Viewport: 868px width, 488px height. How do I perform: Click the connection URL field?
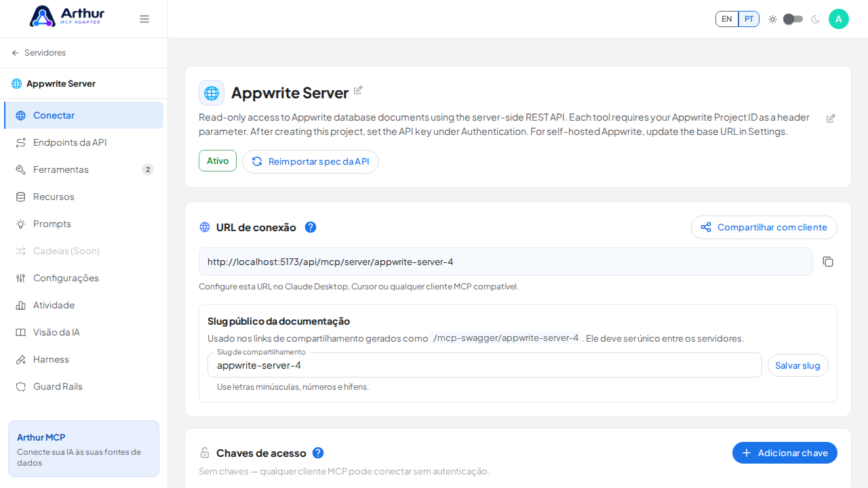(x=506, y=262)
